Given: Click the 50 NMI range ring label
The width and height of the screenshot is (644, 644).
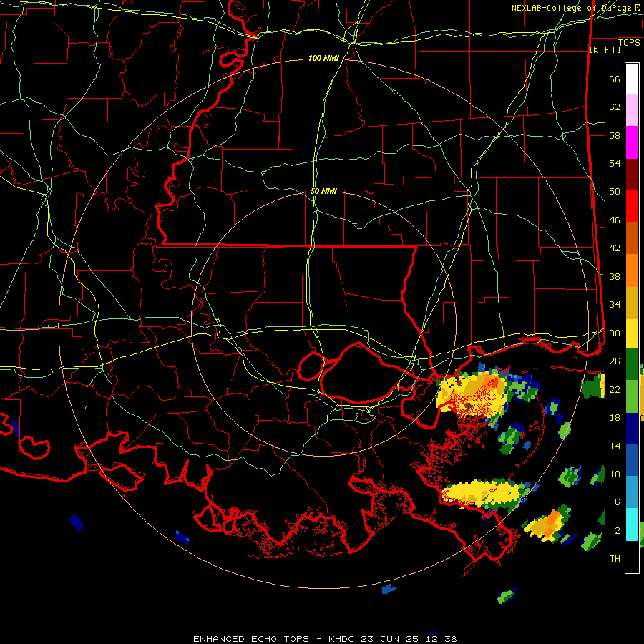Looking at the screenshot, I should 323,191.
